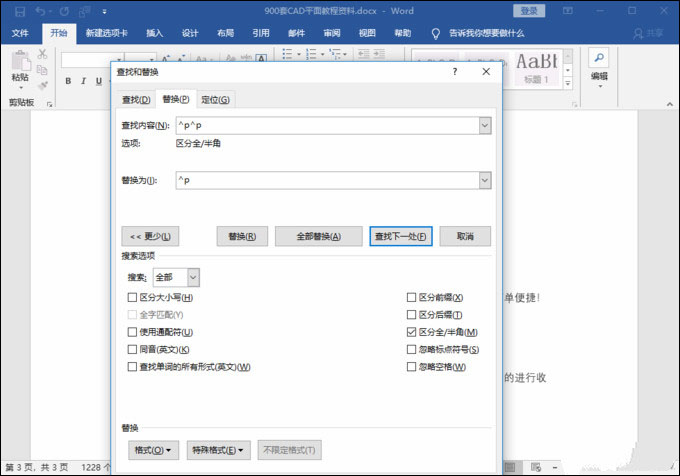The image size is (680, 476).
Task: Click the Copy icon in the clipboard group
Action: point(42,70)
